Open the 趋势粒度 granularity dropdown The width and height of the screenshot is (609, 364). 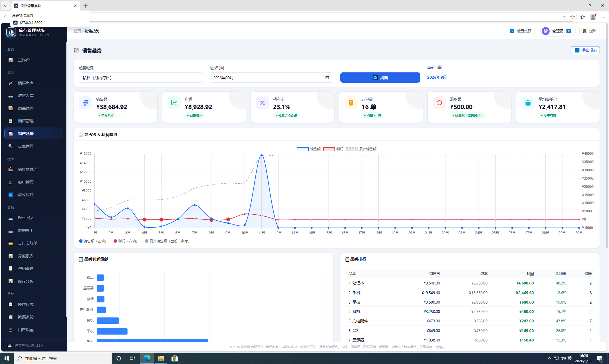(141, 78)
